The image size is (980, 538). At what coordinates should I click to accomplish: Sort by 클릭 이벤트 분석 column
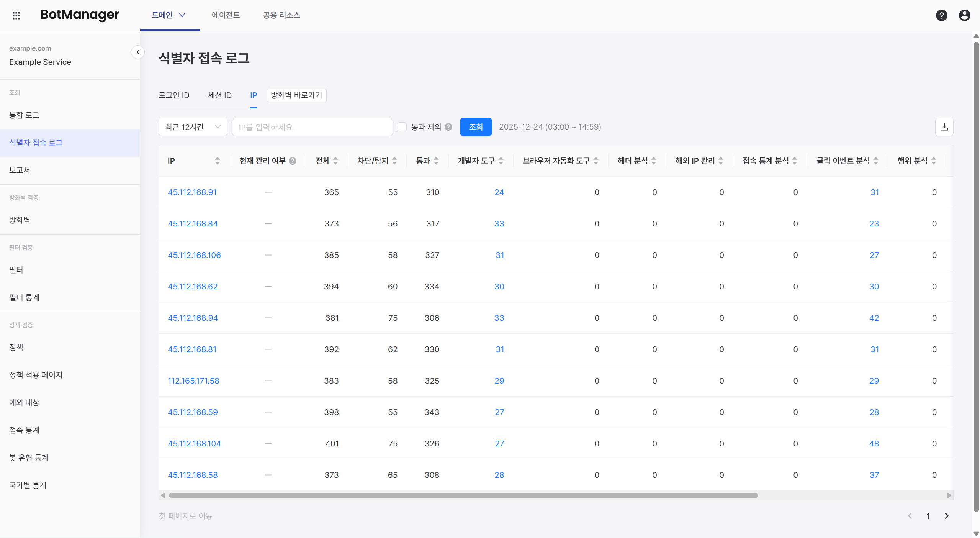coord(876,161)
